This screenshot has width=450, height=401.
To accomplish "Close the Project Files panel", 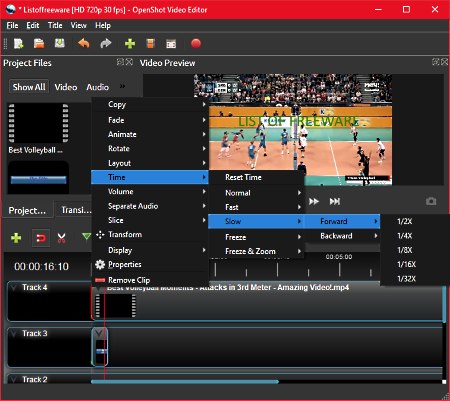I will pyautogui.click(x=129, y=62).
